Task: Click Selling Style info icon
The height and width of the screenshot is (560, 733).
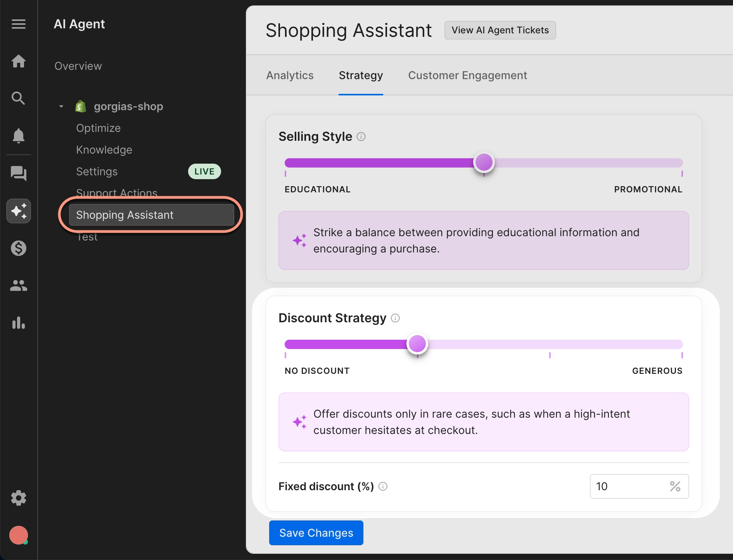Action: click(x=361, y=137)
